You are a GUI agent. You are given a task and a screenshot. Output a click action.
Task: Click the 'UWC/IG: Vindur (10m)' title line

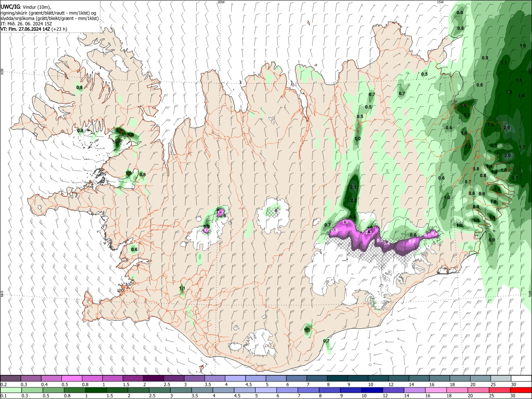[x=26, y=7]
